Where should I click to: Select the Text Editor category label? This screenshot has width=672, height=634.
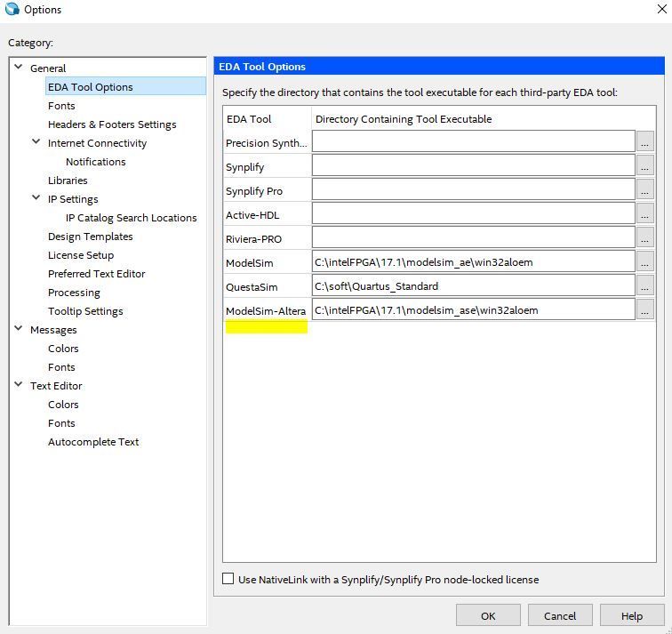56,386
